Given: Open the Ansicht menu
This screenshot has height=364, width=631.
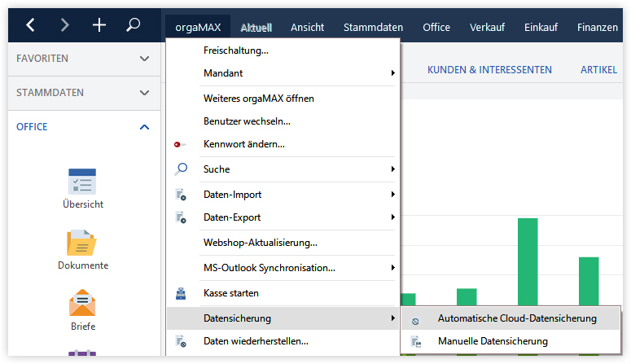Looking at the screenshot, I should coord(308,28).
